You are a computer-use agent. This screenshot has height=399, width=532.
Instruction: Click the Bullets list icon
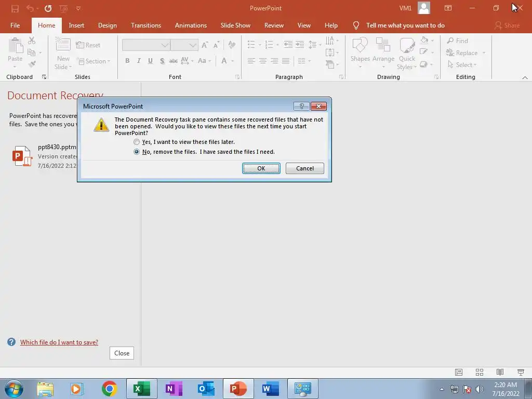tap(251, 45)
